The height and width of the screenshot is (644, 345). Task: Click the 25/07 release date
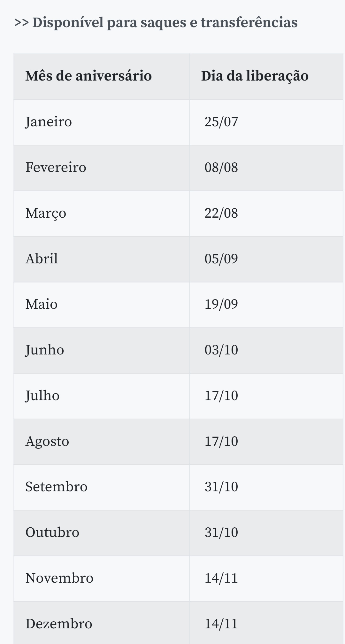click(221, 122)
